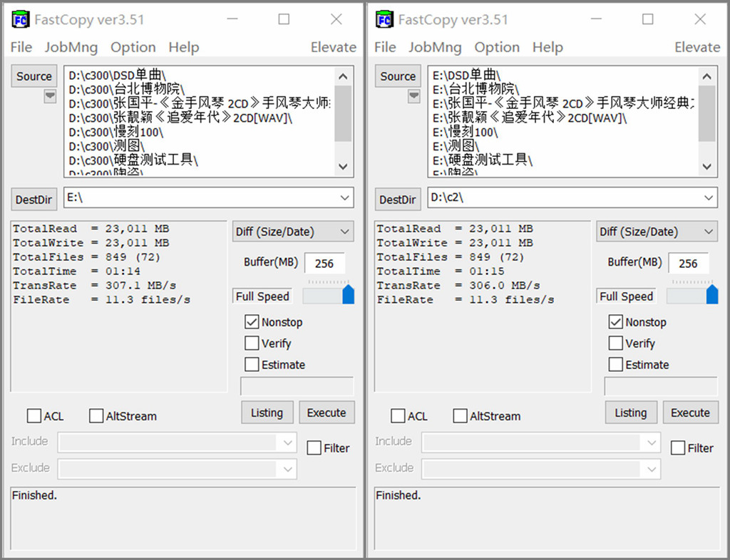Enable Estimate checkbox in left window

pos(252,364)
